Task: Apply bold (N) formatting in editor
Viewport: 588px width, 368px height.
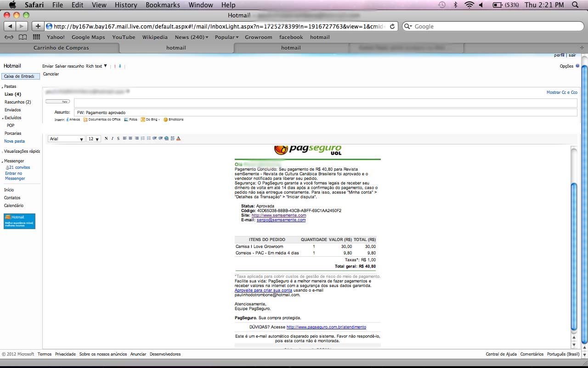Action: 106,138
